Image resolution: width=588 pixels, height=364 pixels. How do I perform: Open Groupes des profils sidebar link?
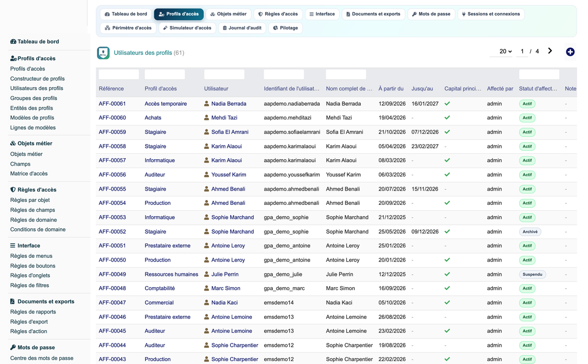click(34, 98)
